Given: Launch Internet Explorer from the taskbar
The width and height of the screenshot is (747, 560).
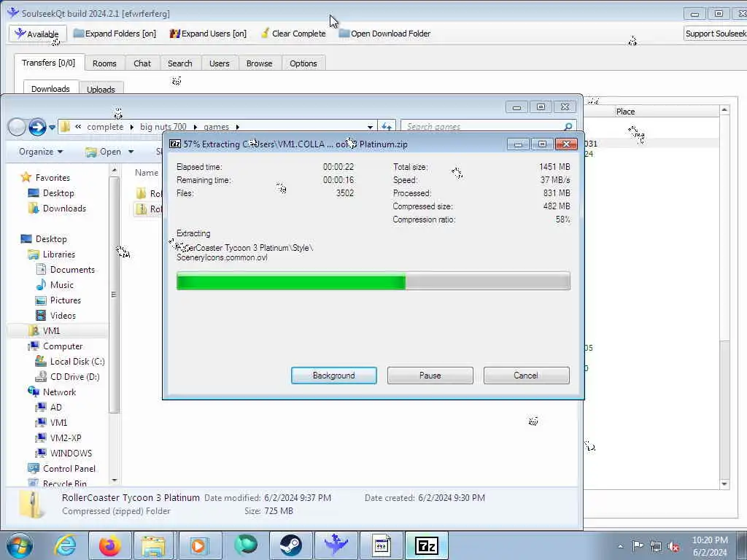Looking at the screenshot, I should 65,545.
